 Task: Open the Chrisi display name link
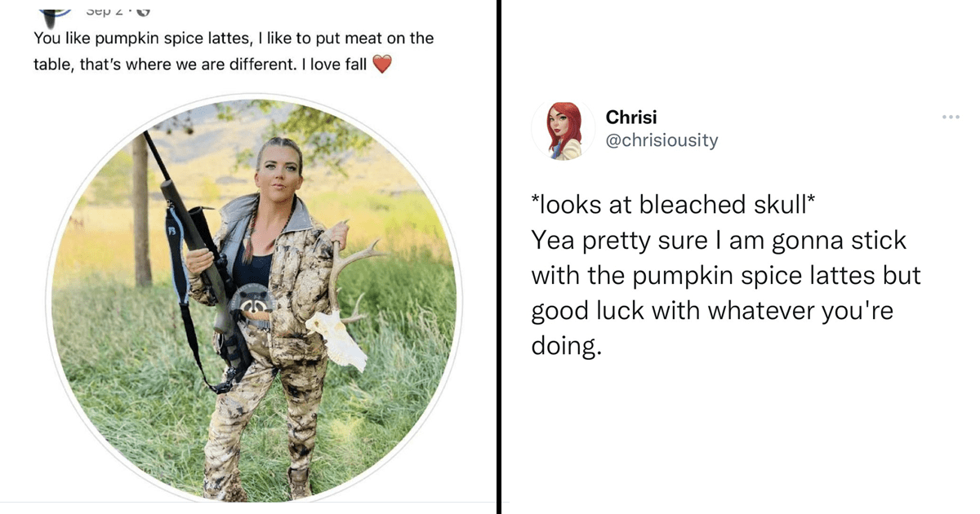(631, 117)
